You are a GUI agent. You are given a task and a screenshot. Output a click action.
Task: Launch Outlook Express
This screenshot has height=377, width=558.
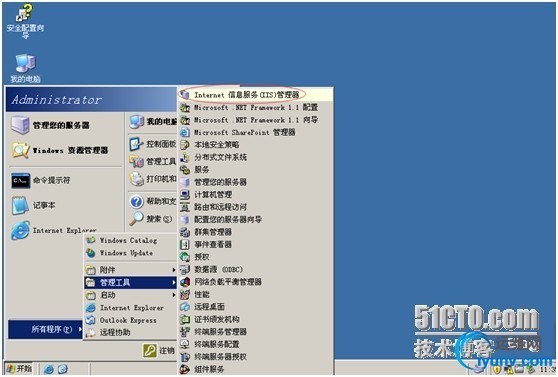(130, 320)
